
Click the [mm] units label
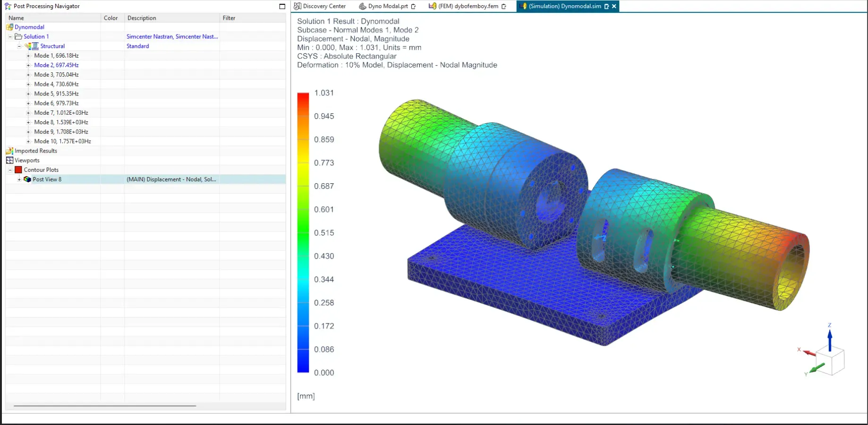(306, 396)
